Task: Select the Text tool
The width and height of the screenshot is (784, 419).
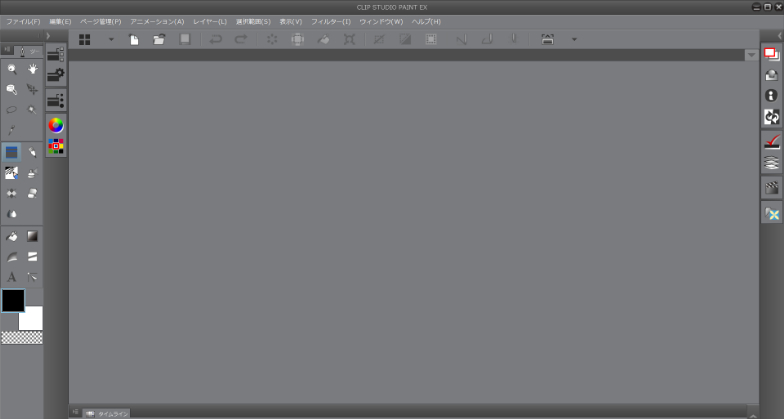Action: click(x=12, y=277)
